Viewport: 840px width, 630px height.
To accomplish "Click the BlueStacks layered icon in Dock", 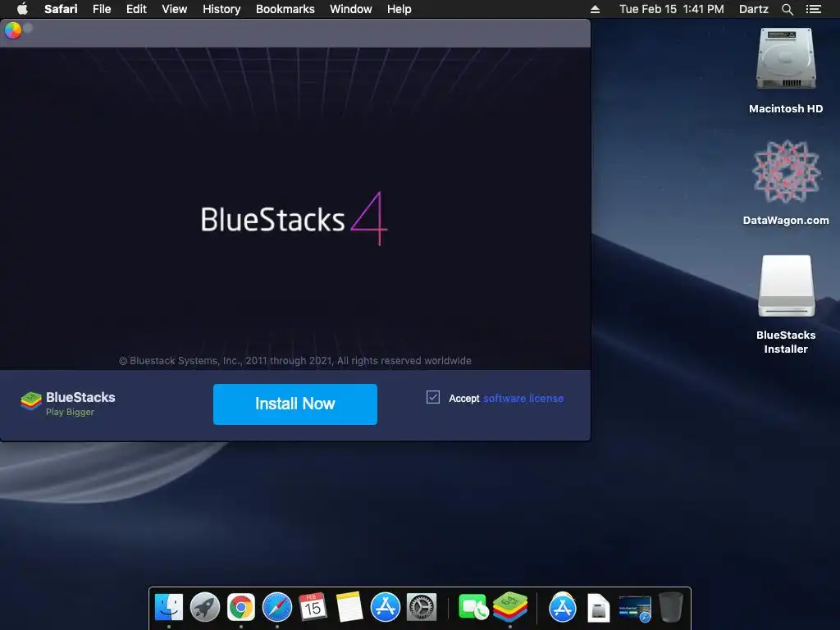I will 510,606.
